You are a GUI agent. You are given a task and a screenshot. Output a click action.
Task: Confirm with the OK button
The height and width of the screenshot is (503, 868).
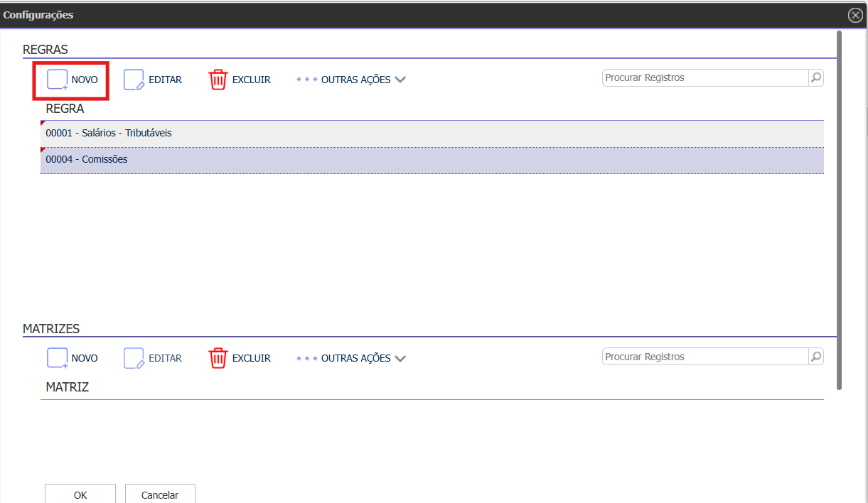click(x=80, y=494)
